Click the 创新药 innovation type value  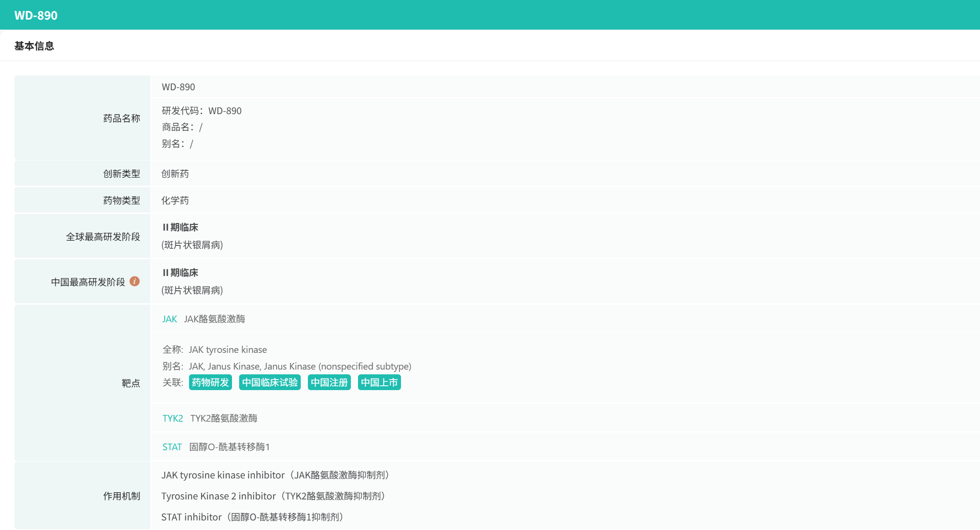click(x=175, y=174)
